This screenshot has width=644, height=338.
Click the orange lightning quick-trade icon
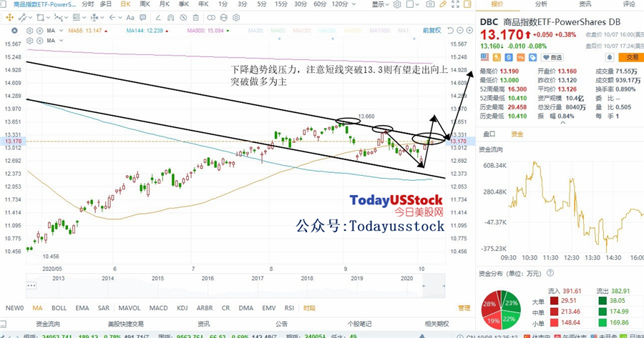(x=497, y=57)
